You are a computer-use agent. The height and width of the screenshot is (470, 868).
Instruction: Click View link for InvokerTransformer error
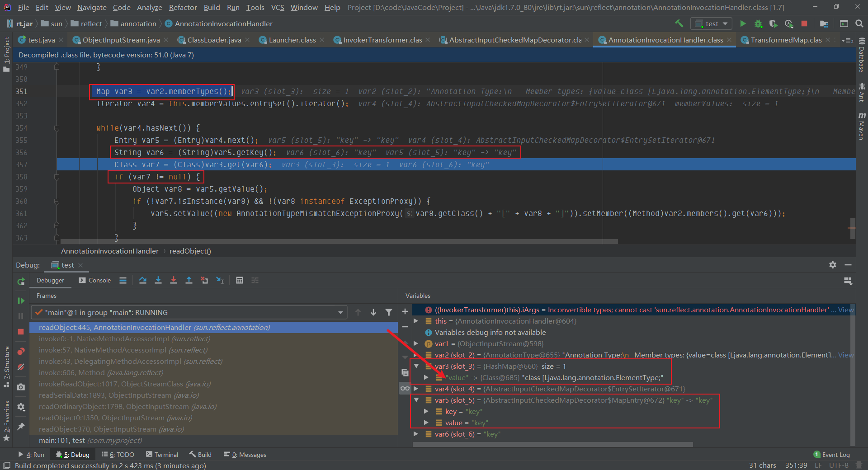[846, 310]
